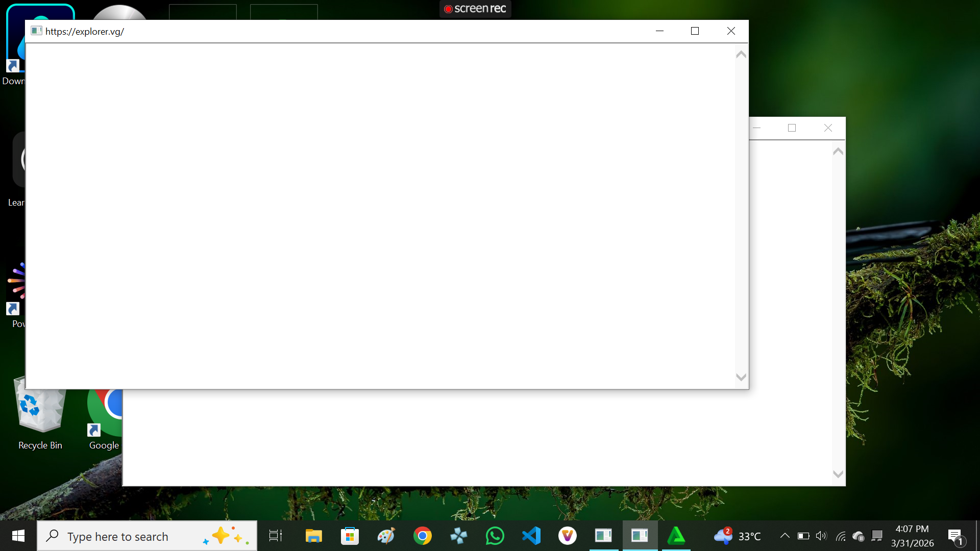Open the green triangle app in taskbar
Image resolution: width=980 pixels, height=551 pixels.
click(x=676, y=536)
